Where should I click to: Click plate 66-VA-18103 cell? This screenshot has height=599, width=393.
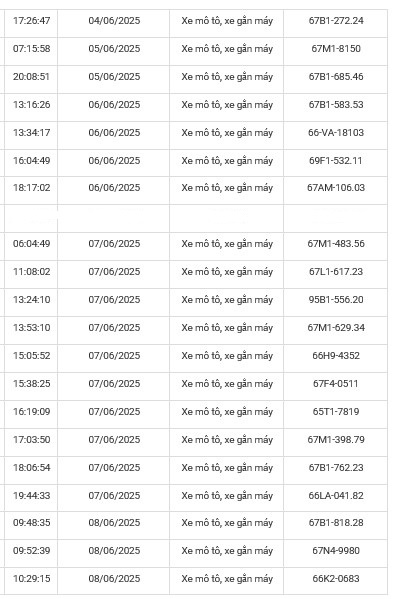coord(336,133)
